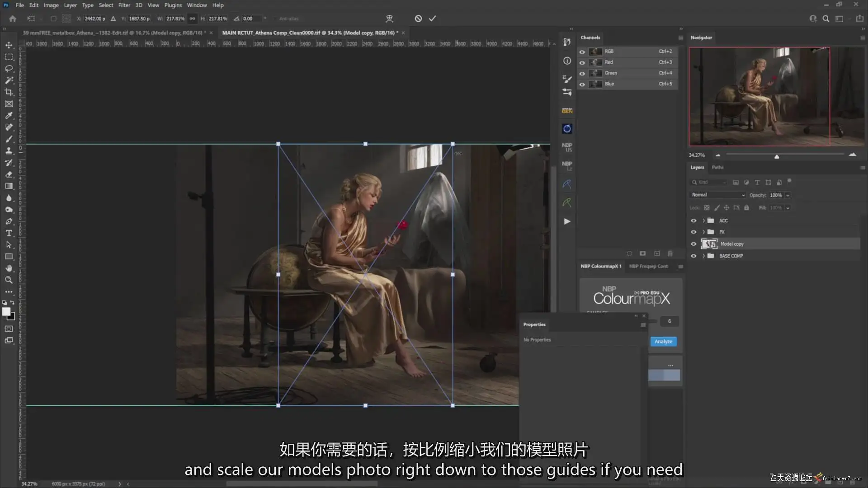Screen dimensions: 868x488
Task: Expand the BASE COMP group
Action: coord(703,256)
